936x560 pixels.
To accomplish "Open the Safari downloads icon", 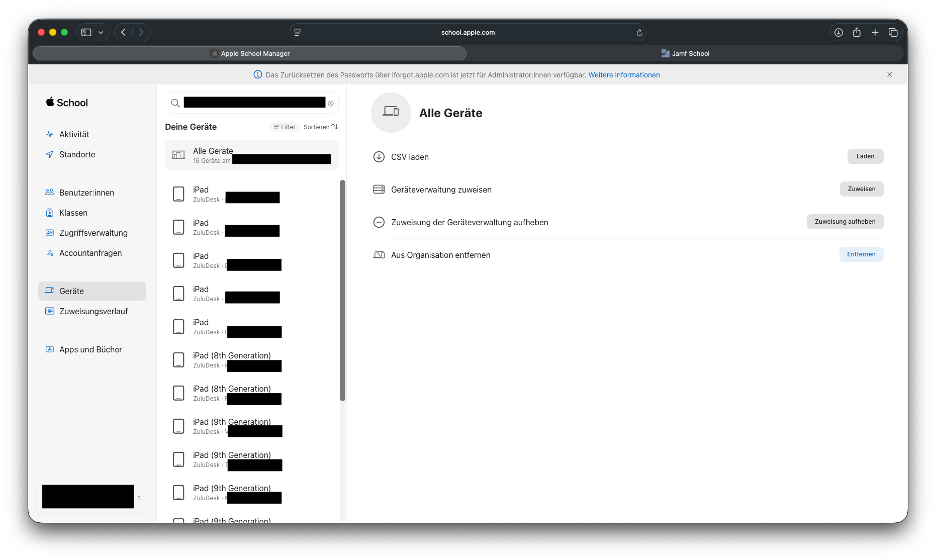I will point(838,32).
